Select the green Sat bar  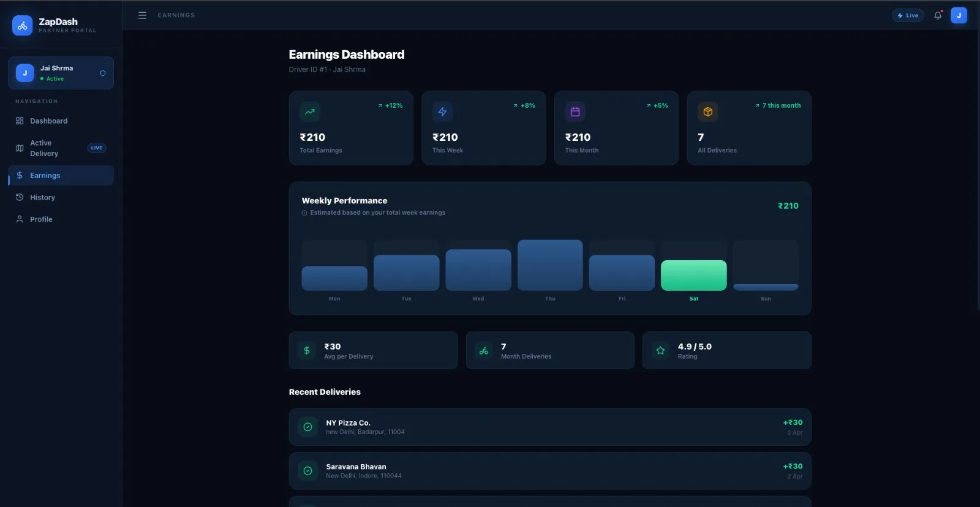(694, 275)
